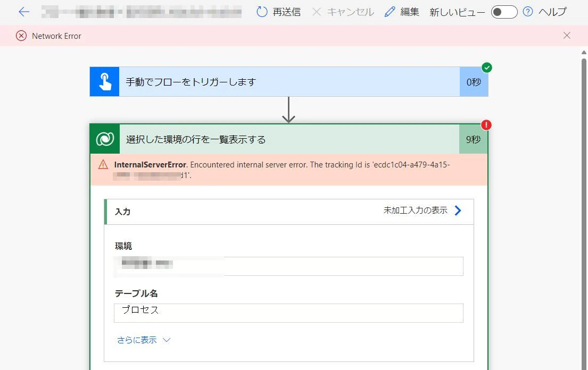The height and width of the screenshot is (370, 588).
Task: Click the InternalServerError message text
Action: click(x=282, y=170)
